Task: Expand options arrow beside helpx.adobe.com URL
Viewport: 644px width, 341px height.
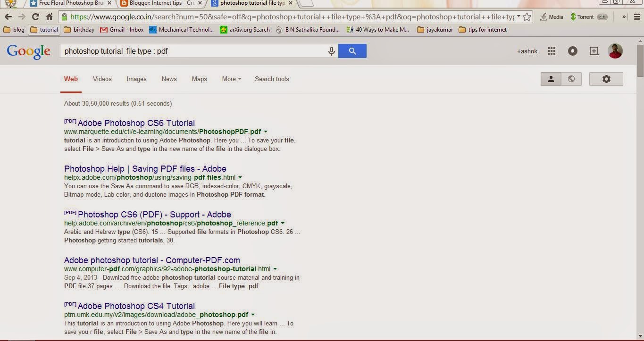Action: coord(240,177)
